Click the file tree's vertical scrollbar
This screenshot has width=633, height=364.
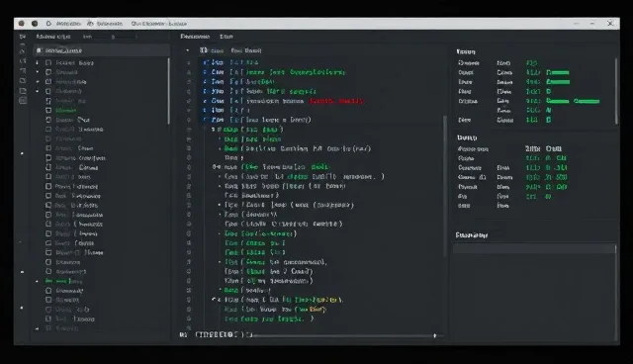[168, 91]
